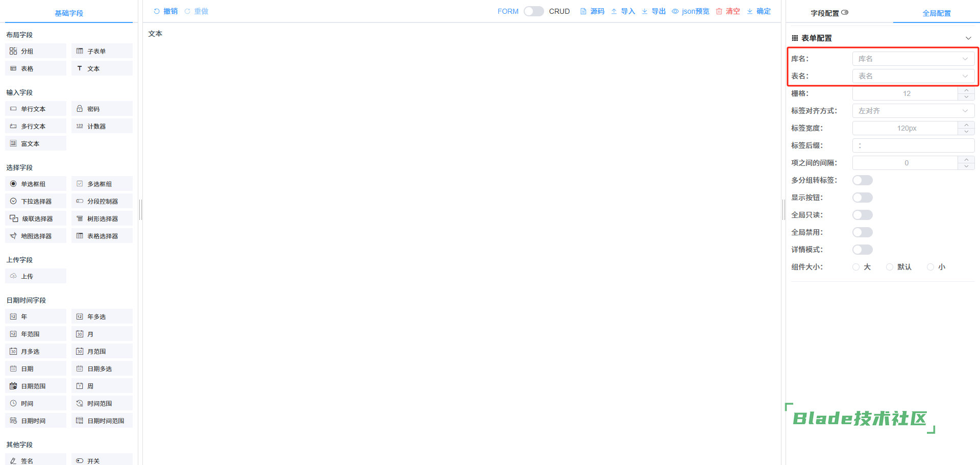Open the 库名 dropdown
This screenshot has width=980, height=465.
tap(913, 59)
